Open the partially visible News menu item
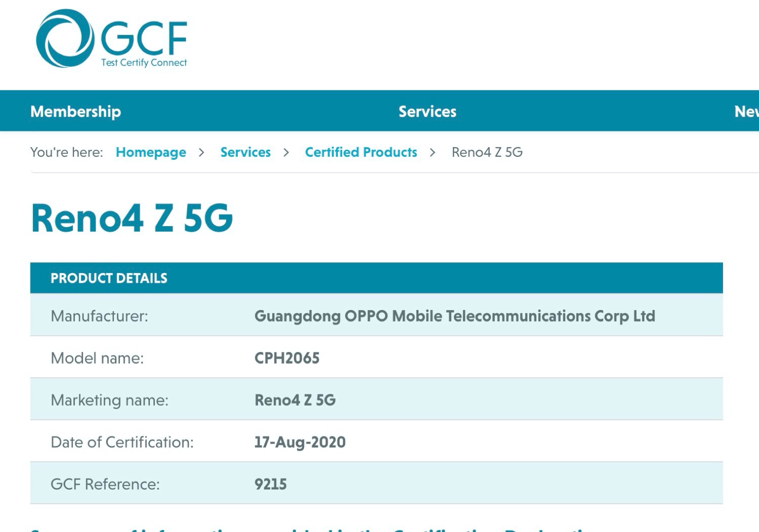This screenshot has width=759, height=532. [x=746, y=111]
